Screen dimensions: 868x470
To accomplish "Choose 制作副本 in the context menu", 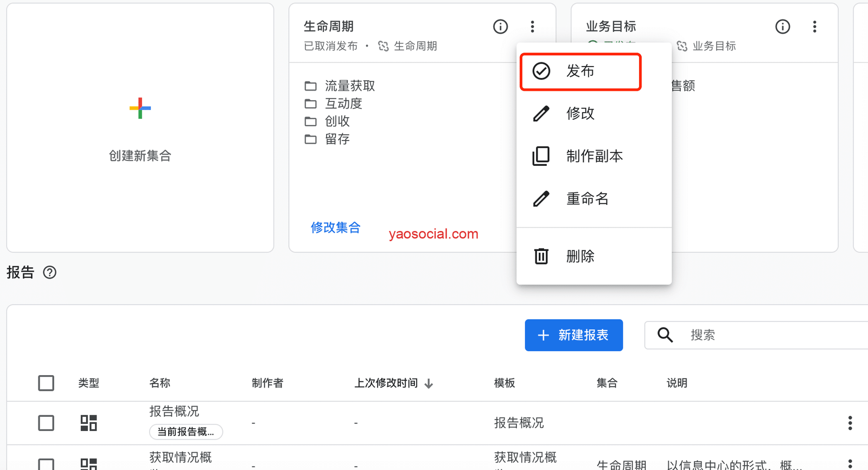I will tap(594, 156).
